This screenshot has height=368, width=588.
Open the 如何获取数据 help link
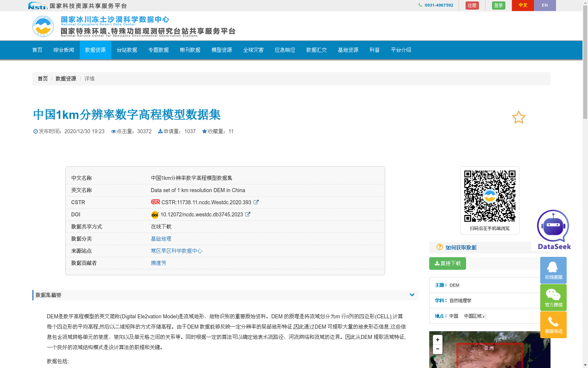(461, 247)
